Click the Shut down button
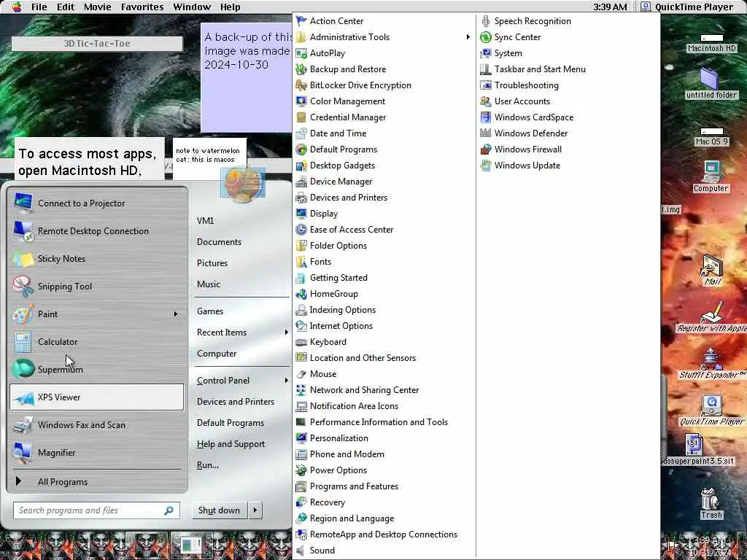 (219, 510)
